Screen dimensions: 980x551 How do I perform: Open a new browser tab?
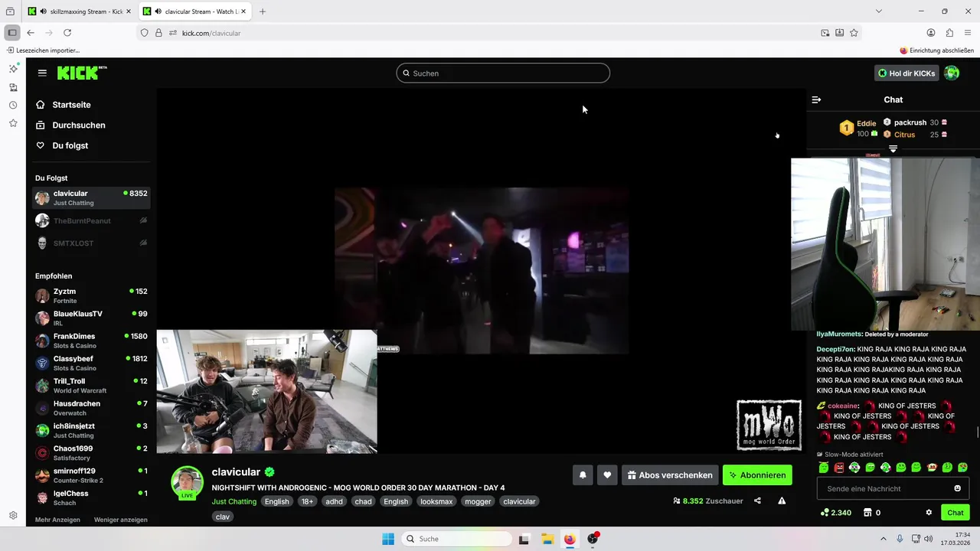[263, 11]
